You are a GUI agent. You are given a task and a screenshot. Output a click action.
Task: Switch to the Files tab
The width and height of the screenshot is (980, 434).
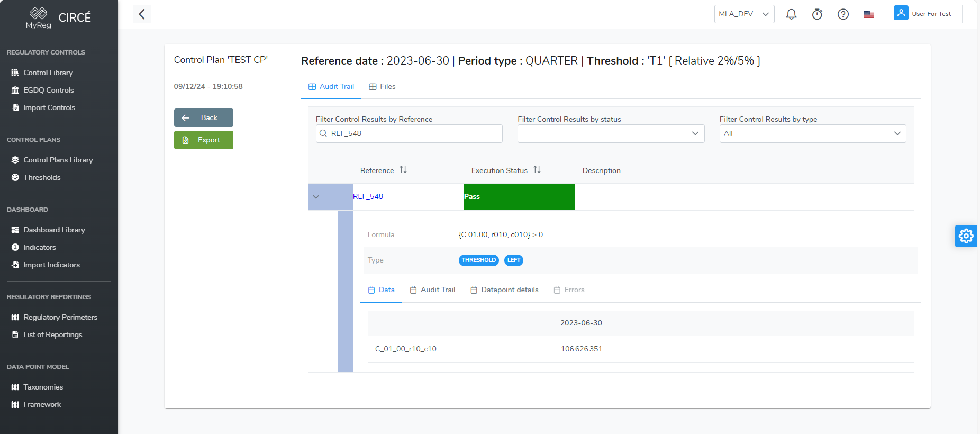(382, 87)
